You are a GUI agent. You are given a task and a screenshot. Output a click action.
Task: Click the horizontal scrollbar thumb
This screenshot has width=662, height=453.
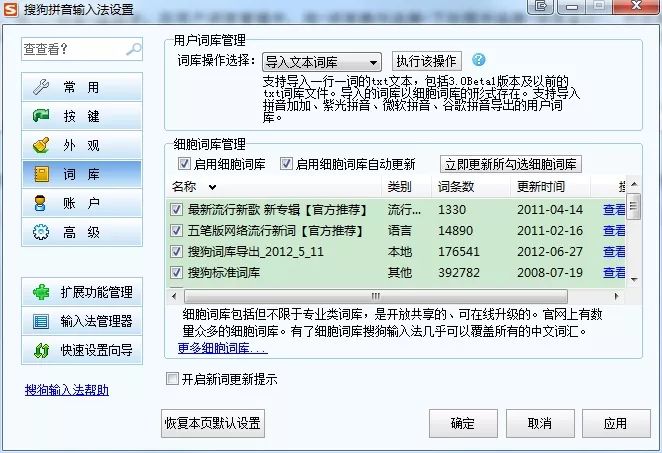click(x=376, y=296)
